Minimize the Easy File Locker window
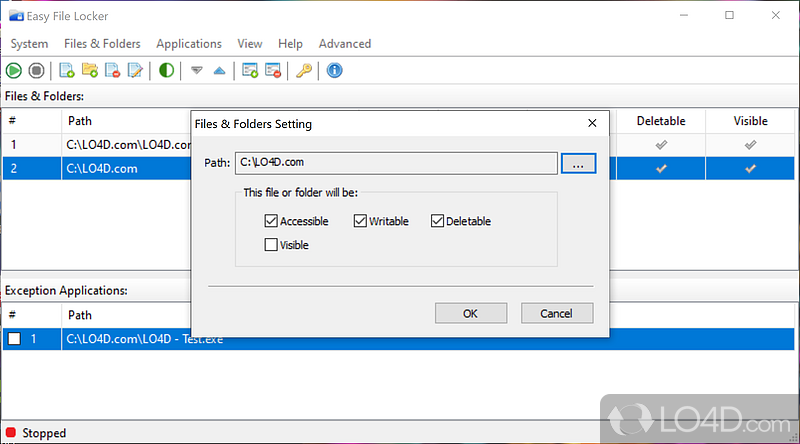800x444 pixels. 684,15
